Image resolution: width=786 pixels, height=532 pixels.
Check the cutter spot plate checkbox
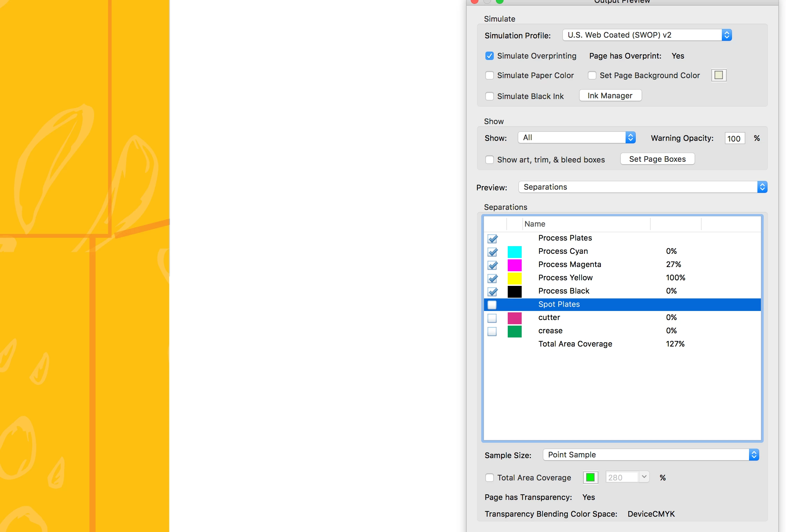(492, 318)
